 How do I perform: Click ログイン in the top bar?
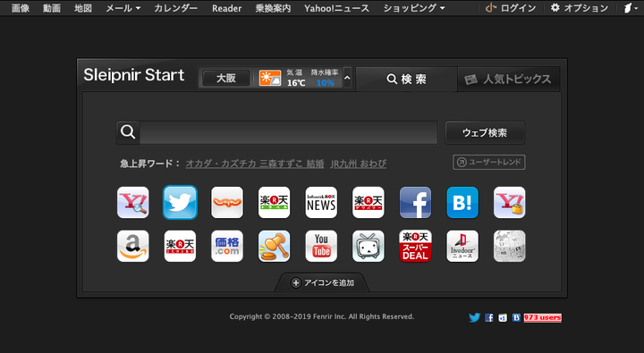511,8
